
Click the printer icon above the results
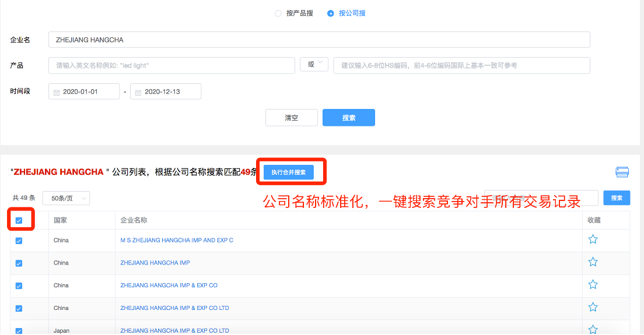coord(622,172)
